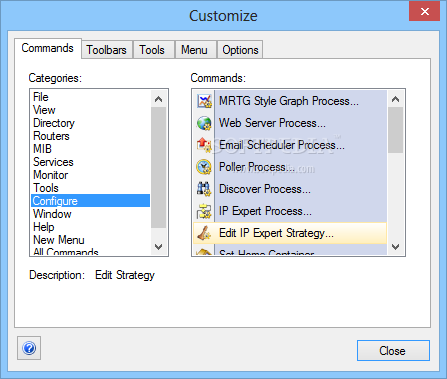
Task: Close the Customize dialog with X
Action: (x=425, y=12)
